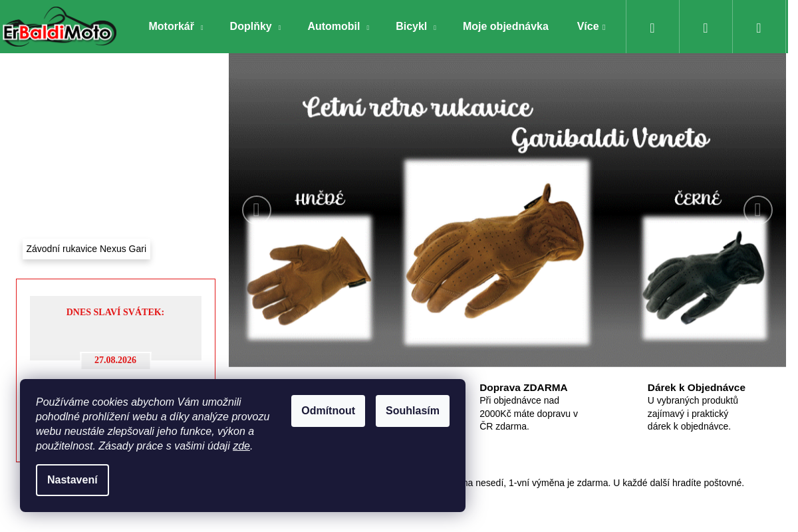
Task: Go to previous slide in the carousel
Action: pos(257,210)
